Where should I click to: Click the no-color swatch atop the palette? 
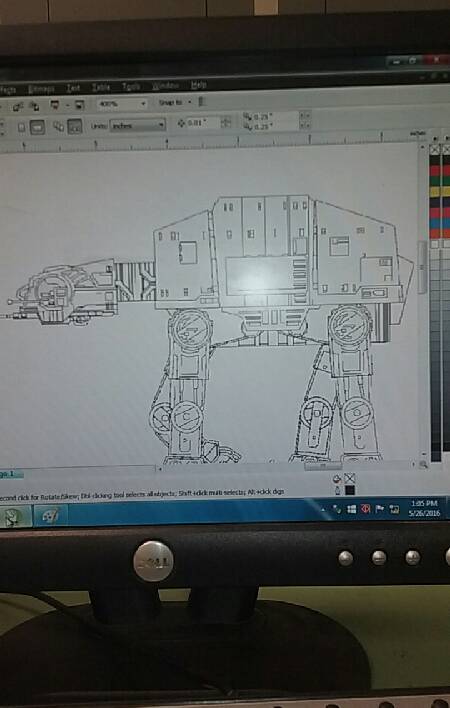click(435, 150)
